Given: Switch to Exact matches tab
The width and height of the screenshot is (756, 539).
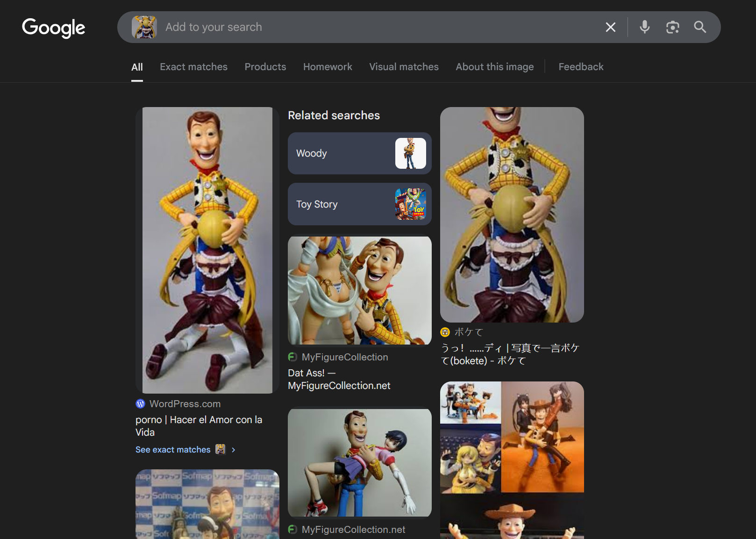Looking at the screenshot, I should 193,67.
